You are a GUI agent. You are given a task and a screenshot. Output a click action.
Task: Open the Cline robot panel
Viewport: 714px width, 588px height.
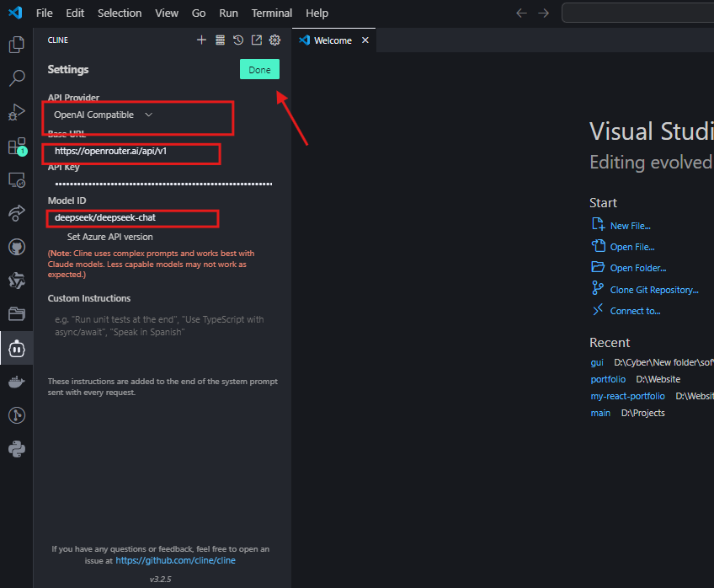click(x=16, y=349)
